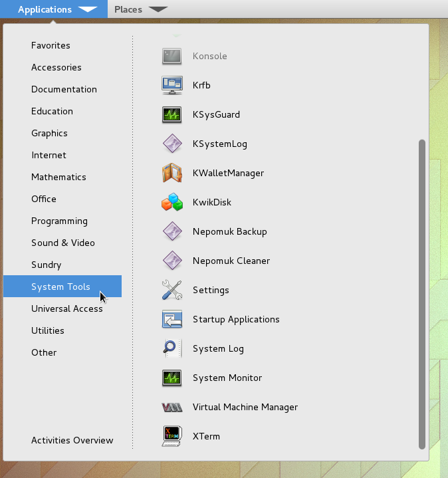
Task: Expand the Applications menu arrow
Action: click(x=87, y=9)
